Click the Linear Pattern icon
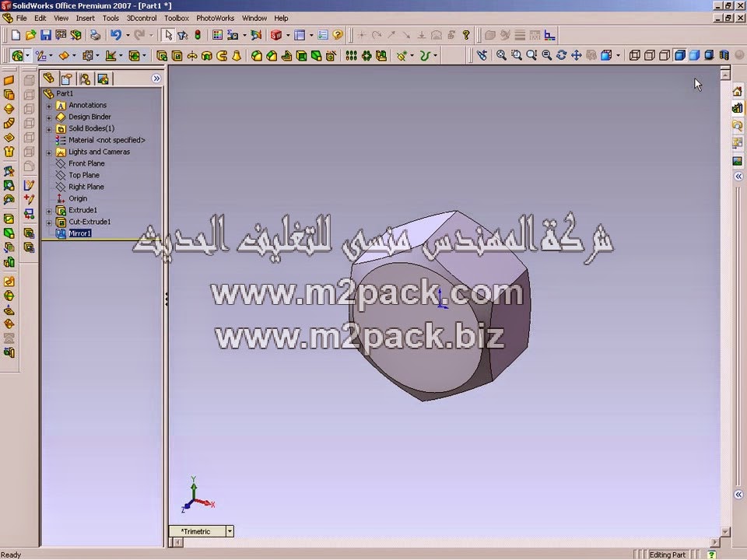The height and width of the screenshot is (560, 747). tap(351, 56)
